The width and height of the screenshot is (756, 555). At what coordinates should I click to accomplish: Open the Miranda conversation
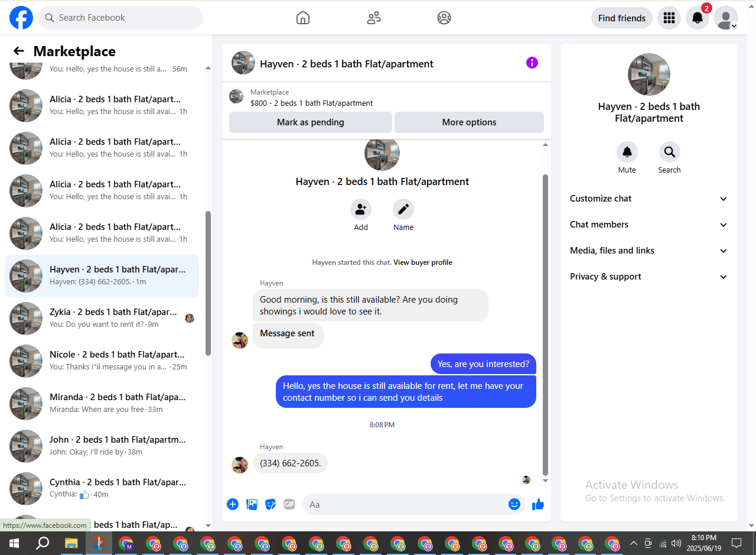click(102, 404)
